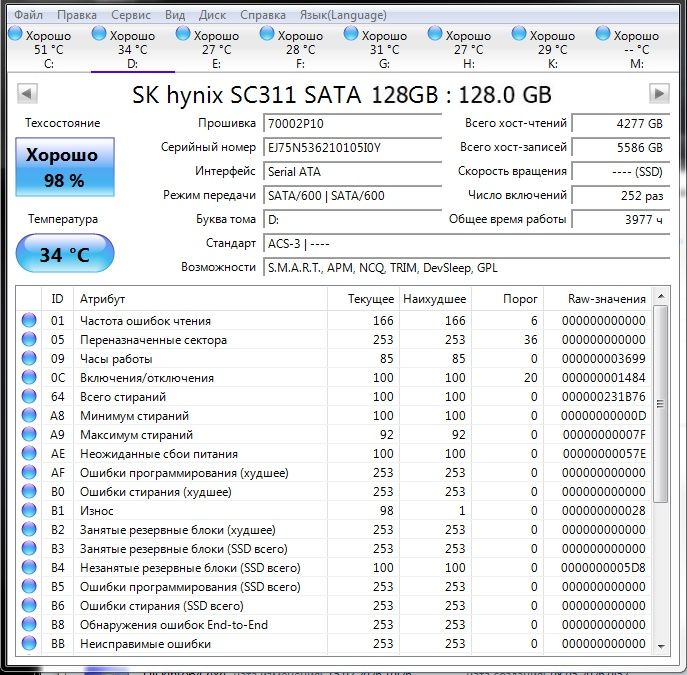Click the Атрибут column header

pyautogui.click(x=200, y=299)
